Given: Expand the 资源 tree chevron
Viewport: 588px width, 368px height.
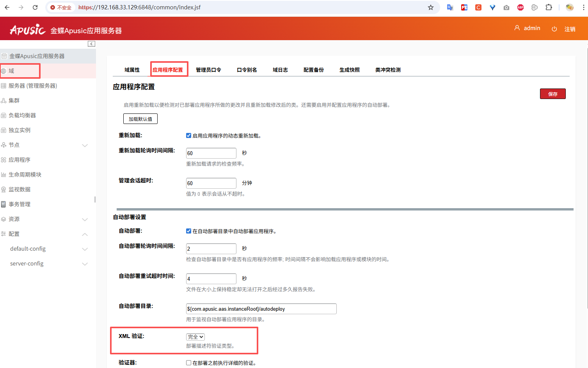Looking at the screenshot, I should click(85, 219).
